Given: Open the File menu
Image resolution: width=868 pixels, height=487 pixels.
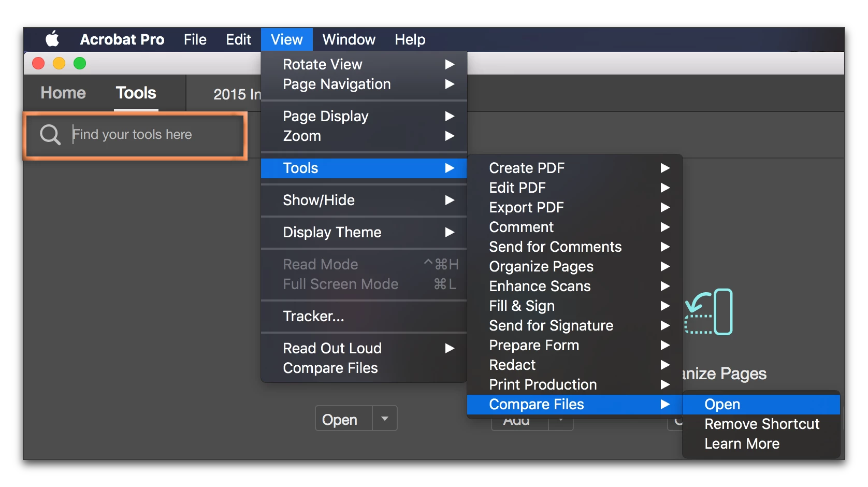Looking at the screenshot, I should click(195, 39).
